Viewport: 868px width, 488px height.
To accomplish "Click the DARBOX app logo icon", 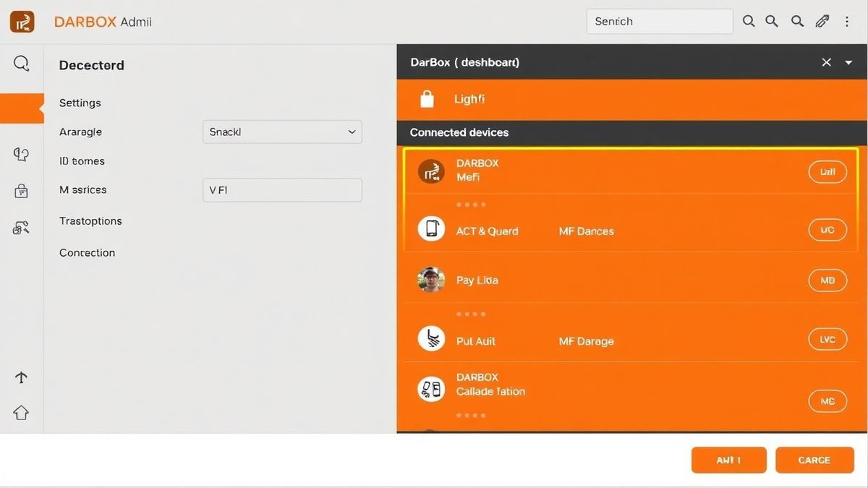I will 22,22.
